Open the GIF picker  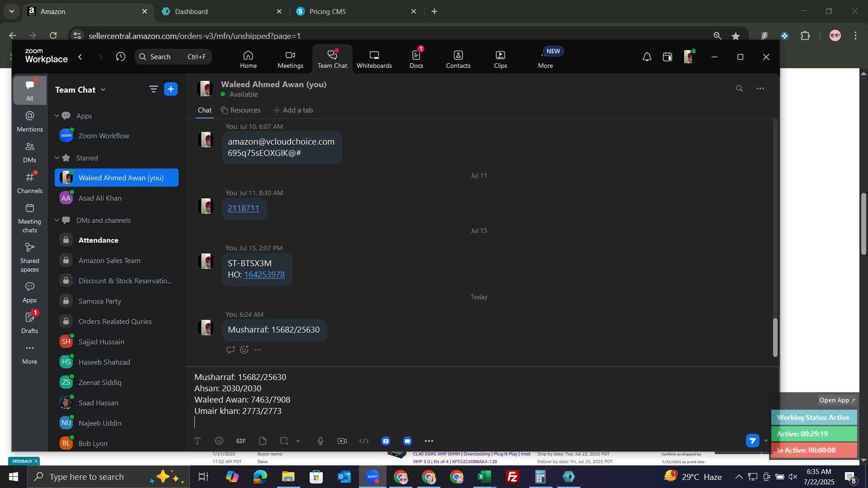coord(241,441)
